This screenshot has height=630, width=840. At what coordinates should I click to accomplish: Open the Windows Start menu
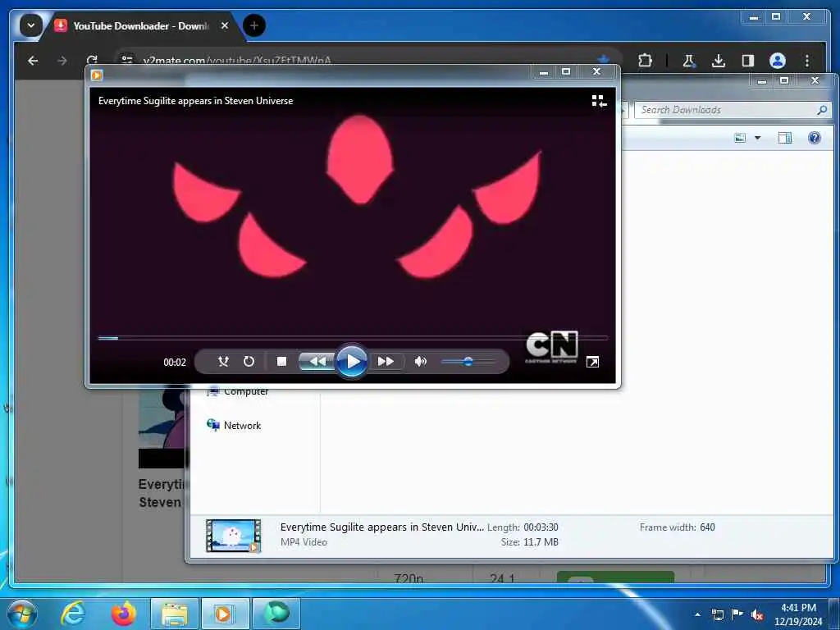click(x=22, y=614)
